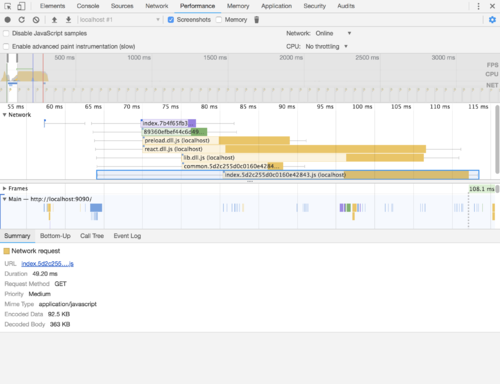
Task: Select the react.dll.js network request
Action: click(x=285, y=149)
